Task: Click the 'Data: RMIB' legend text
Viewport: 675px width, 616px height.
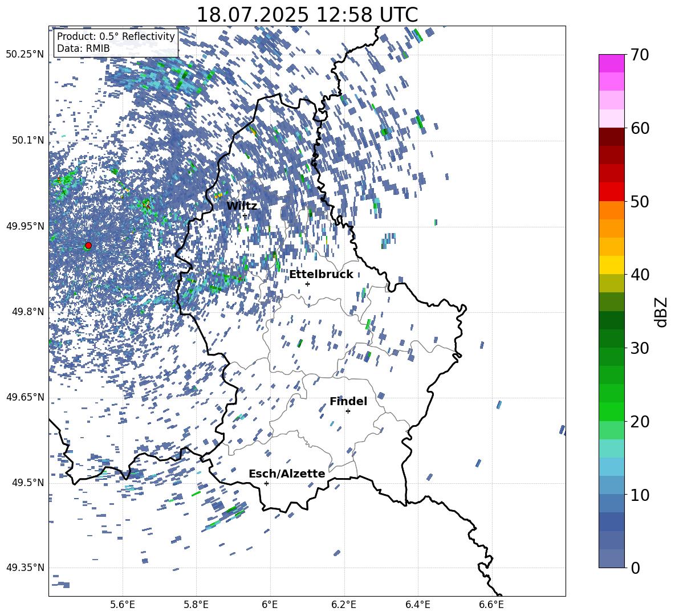Action: click(x=83, y=48)
